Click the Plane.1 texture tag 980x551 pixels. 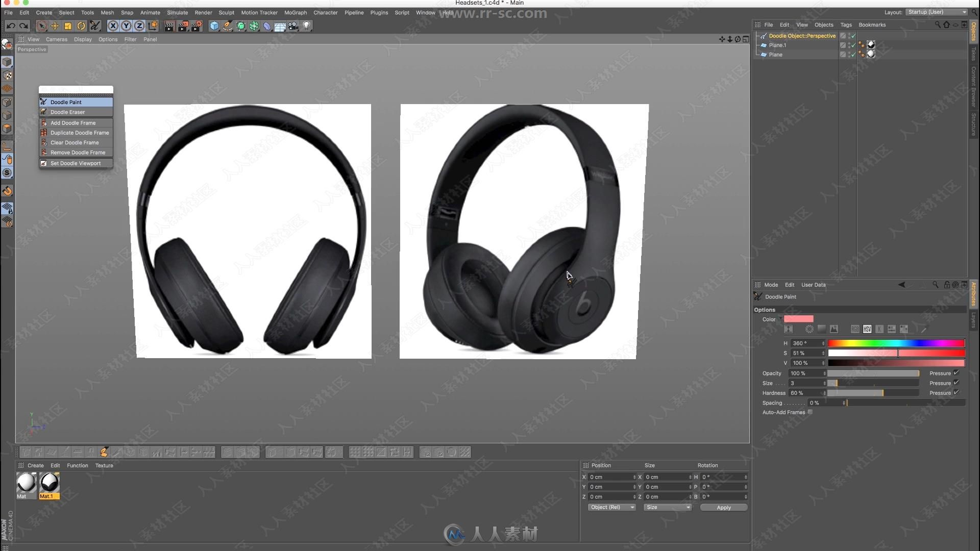coord(871,45)
